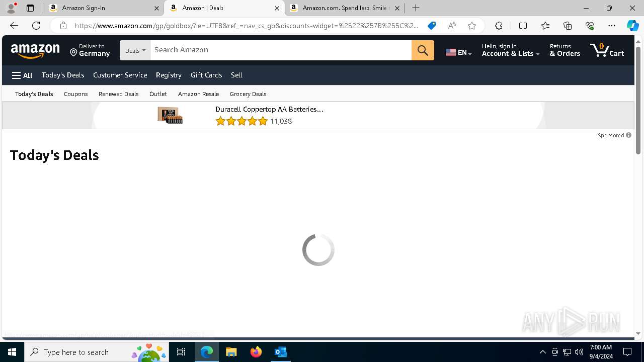Open Outlook from taskbar
The image size is (644, 362).
click(281, 352)
